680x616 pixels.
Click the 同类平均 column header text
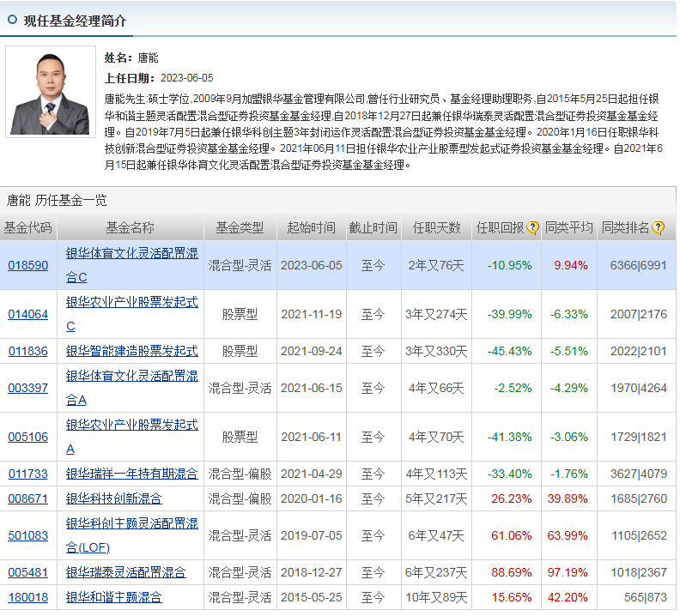pos(569,227)
